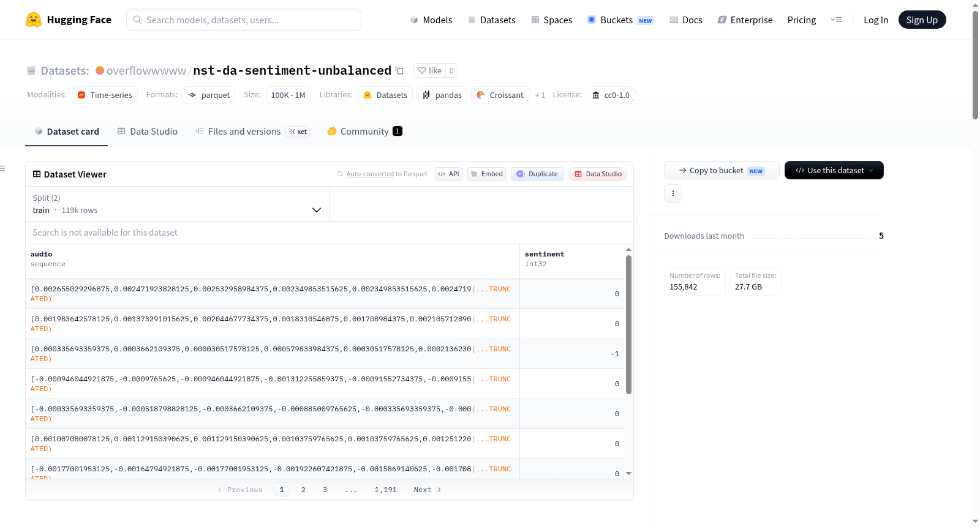Image resolution: width=980 pixels, height=527 pixels.
Task: Click the pandas library tag
Action: tap(442, 95)
